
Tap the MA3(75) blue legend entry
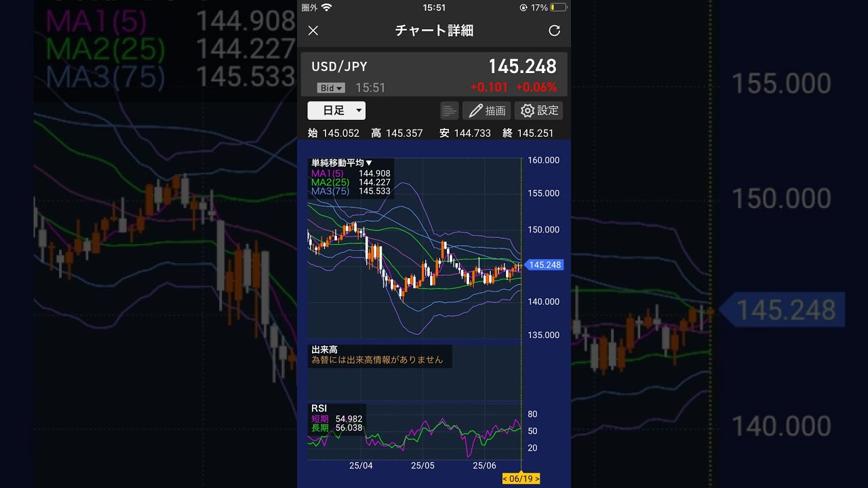(330, 191)
